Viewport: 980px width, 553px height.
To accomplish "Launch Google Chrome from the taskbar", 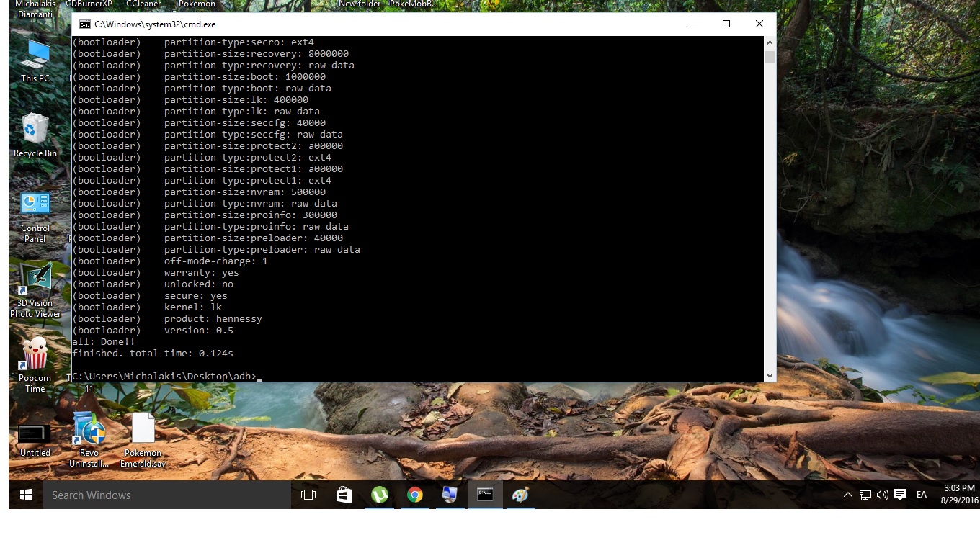I will 414,495.
